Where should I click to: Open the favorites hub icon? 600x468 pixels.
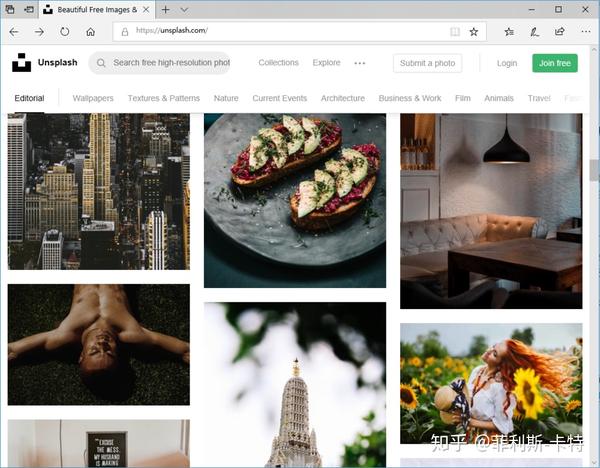[x=509, y=32]
